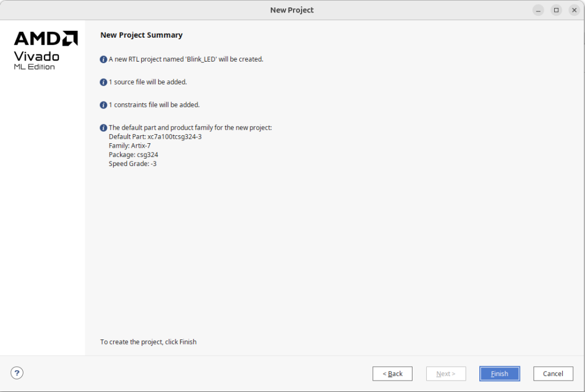This screenshot has width=585, height=392.
Task: Click the 'New Project' title bar
Action: click(292, 10)
